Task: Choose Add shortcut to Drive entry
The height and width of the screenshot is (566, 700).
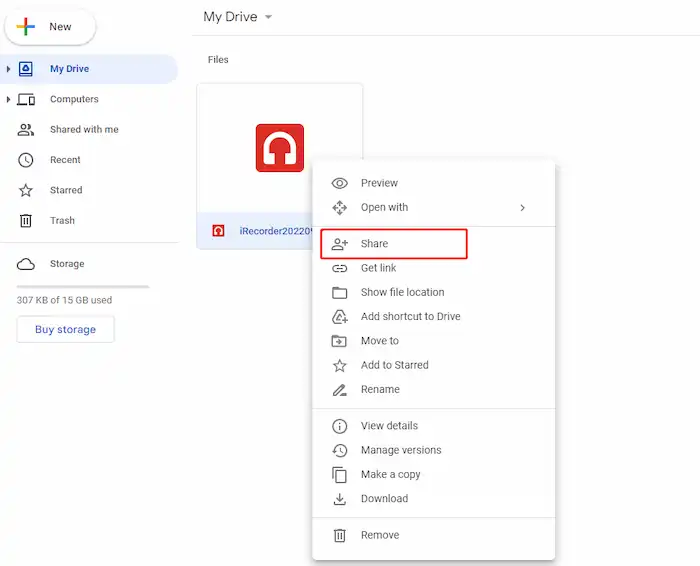Action: [410, 316]
